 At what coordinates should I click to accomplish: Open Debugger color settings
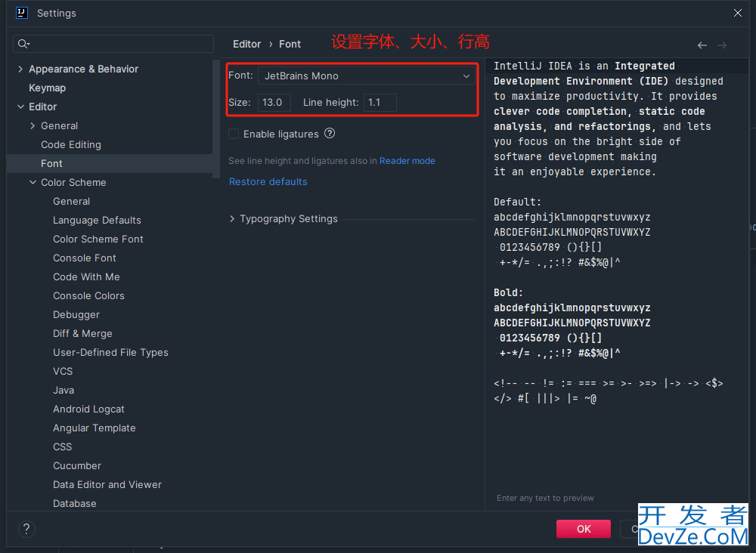76,314
